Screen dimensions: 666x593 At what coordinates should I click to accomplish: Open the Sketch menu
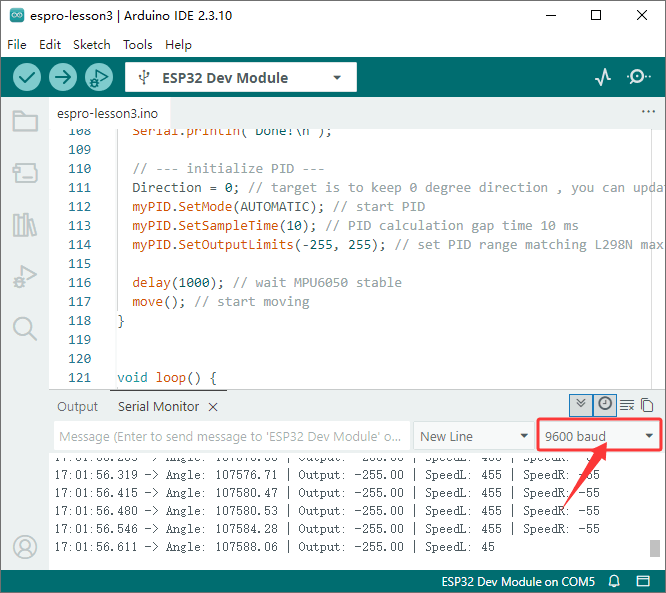(x=92, y=45)
